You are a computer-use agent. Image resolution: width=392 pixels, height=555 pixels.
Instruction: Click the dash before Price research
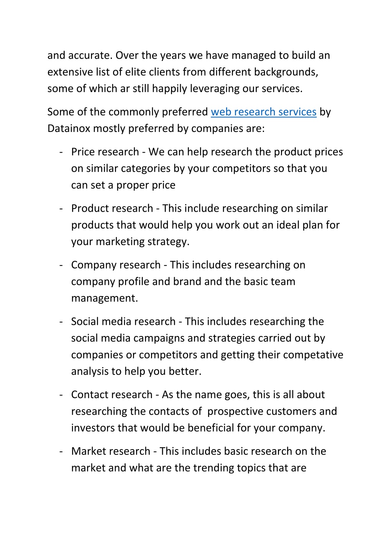coord(61,152)
